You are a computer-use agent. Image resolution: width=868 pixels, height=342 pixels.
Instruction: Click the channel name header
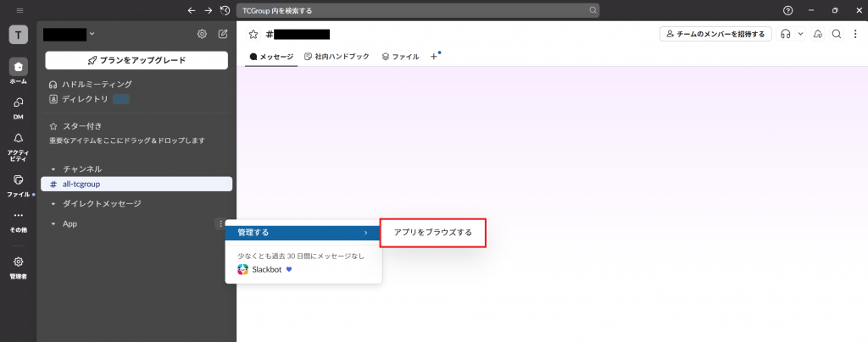(x=298, y=34)
